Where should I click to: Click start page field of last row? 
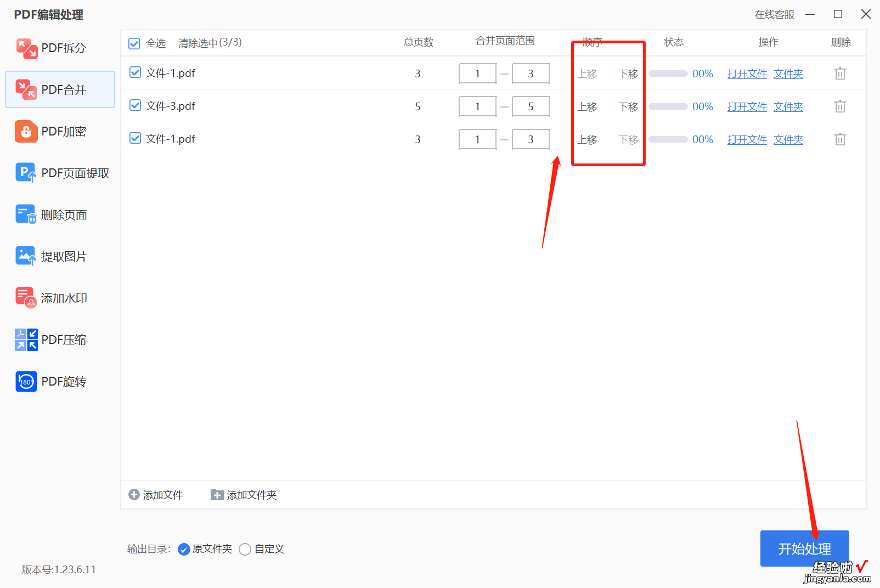pyautogui.click(x=477, y=139)
